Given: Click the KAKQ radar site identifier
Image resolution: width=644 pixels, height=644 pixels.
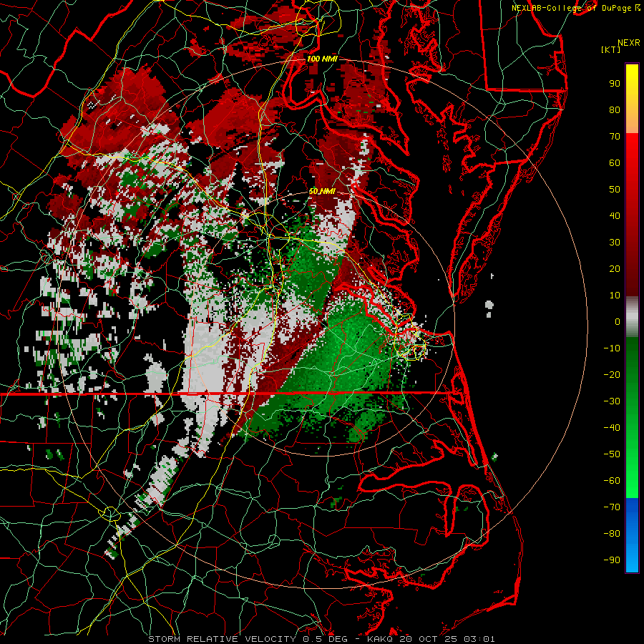Looking at the screenshot, I should pyautogui.click(x=381, y=639).
